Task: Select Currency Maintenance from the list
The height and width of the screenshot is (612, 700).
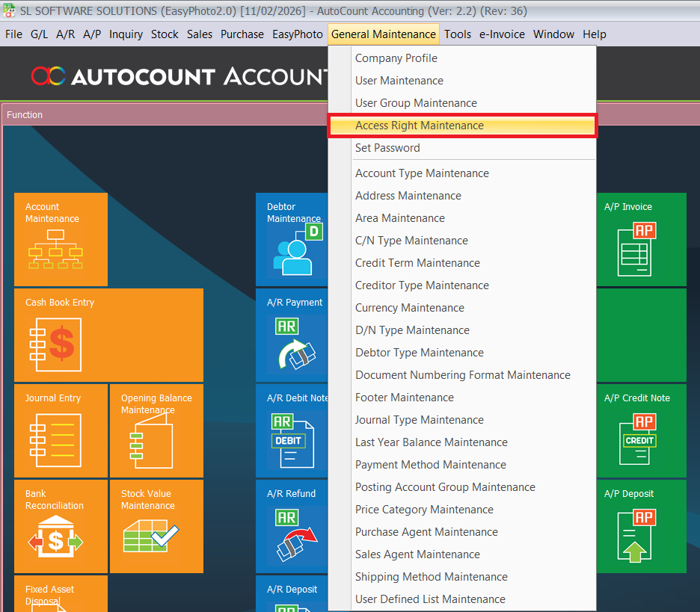Action: (x=410, y=308)
